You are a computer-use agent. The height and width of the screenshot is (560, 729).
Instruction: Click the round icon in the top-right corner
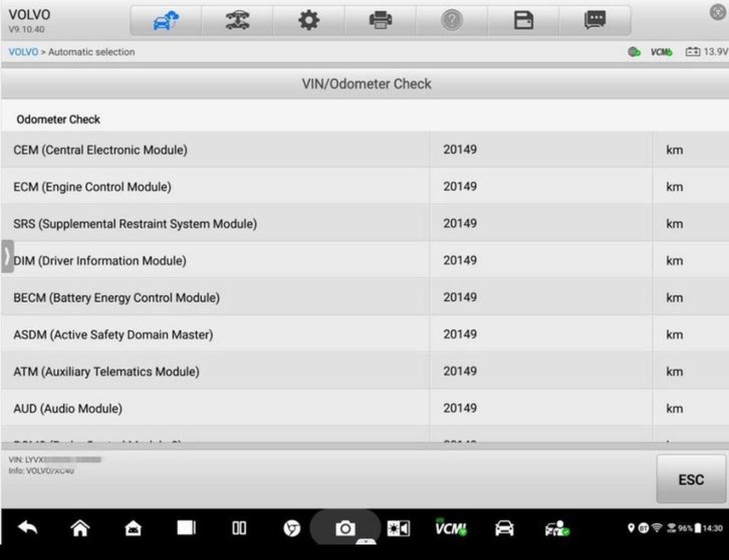click(717, 12)
